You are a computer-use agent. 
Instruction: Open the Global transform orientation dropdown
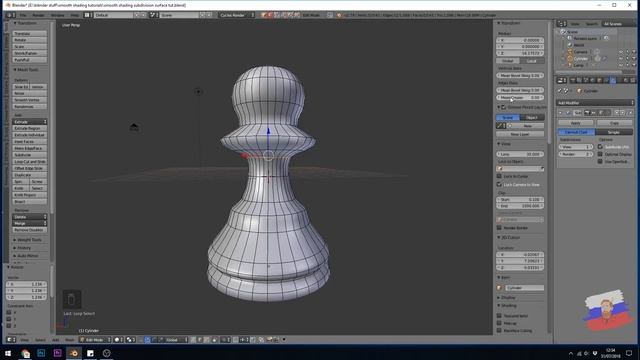[x=176, y=340]
